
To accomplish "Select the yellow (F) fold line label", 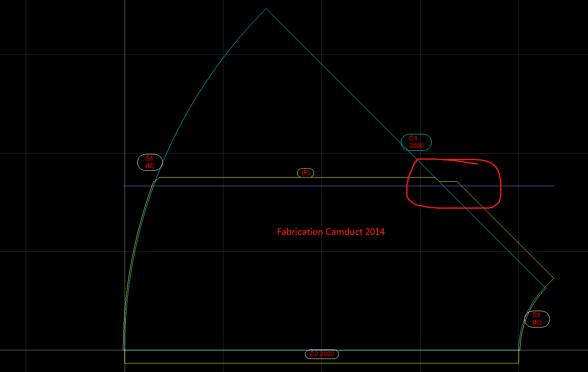I will point(305,172).
